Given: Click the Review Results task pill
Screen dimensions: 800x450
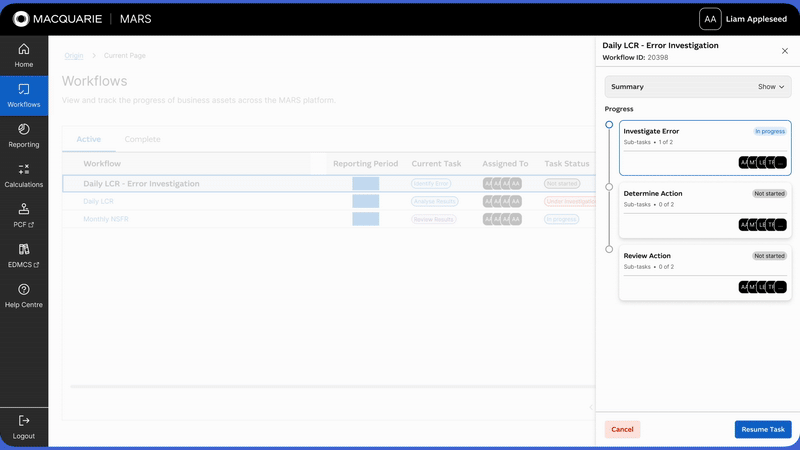Looking at the screenshot, I should point(434,219).
